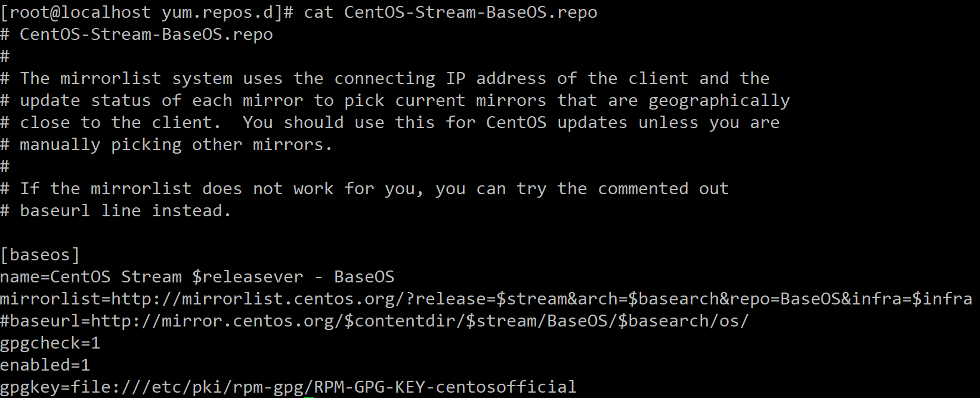Viewport: 980px width, 398px height.
Task: Click the 'IP address' words in the comment
Action: [x=496, y=79]
